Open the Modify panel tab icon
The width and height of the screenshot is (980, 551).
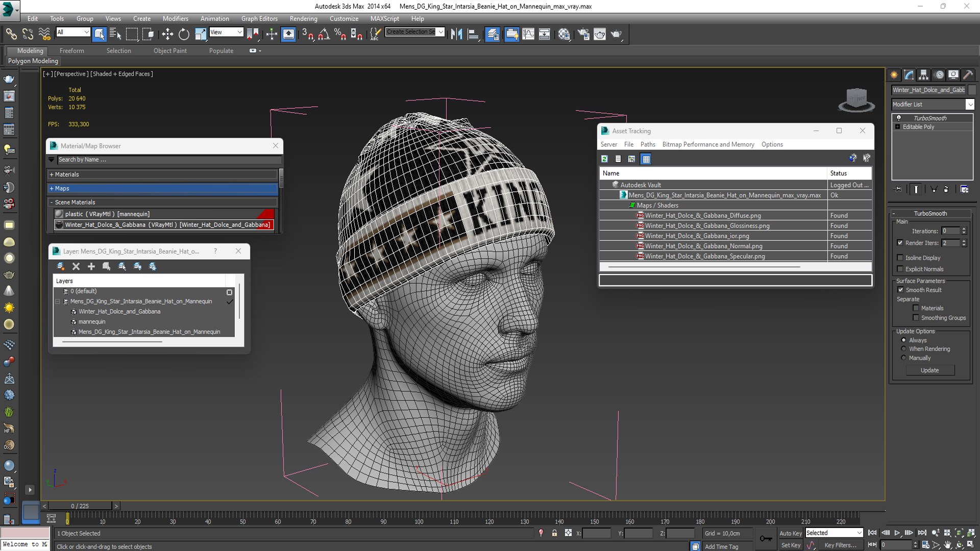(909, 75)
